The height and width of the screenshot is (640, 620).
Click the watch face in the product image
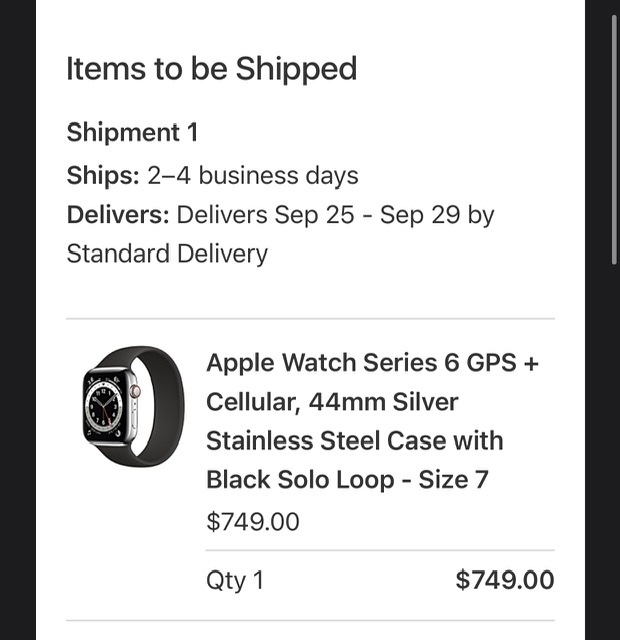[105, 406]
